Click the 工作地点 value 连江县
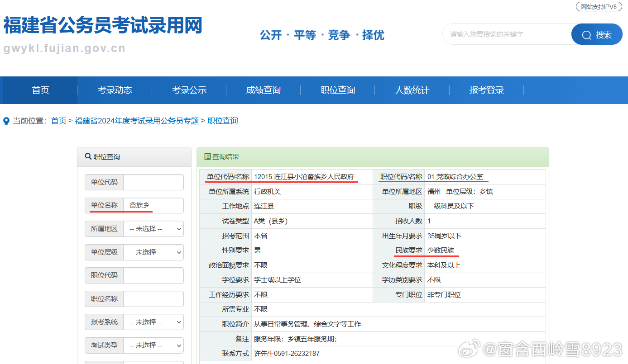Screen dimensions: 628x364 pos(264,206)
